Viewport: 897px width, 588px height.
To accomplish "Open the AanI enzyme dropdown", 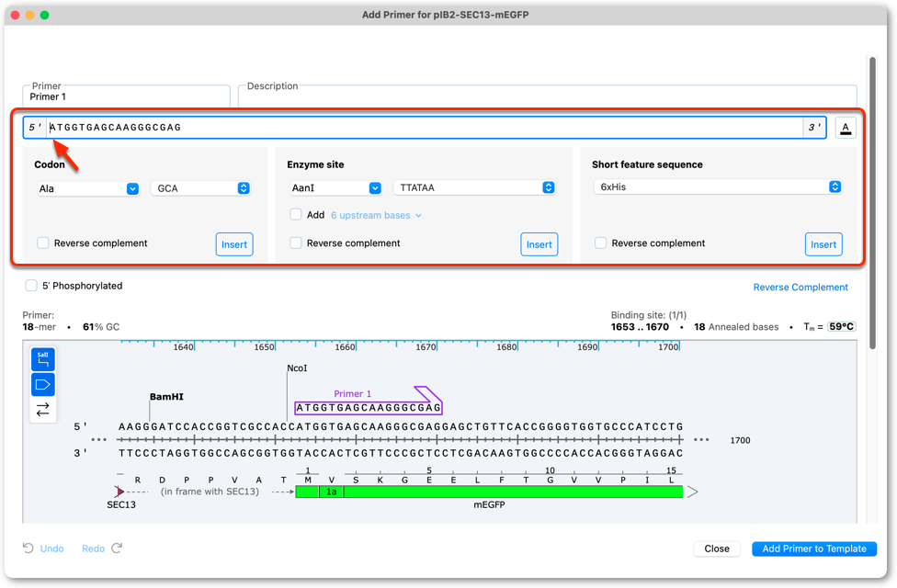I will [x=335, y=187].
